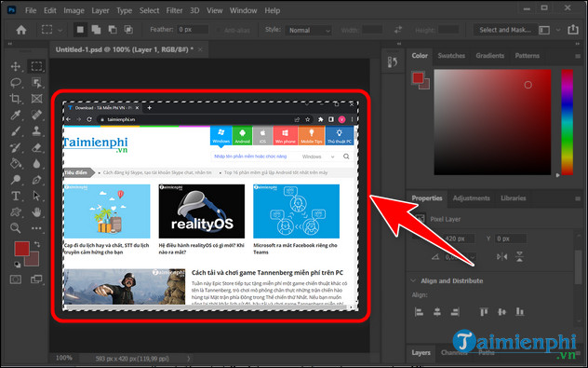Switch to the Swatches tab

(x=451, y=56)
